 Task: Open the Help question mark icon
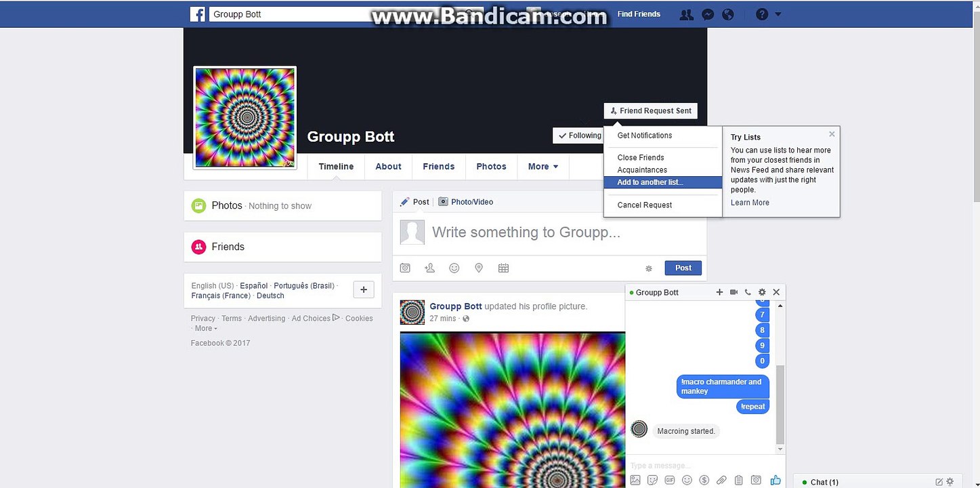(762, 14)
